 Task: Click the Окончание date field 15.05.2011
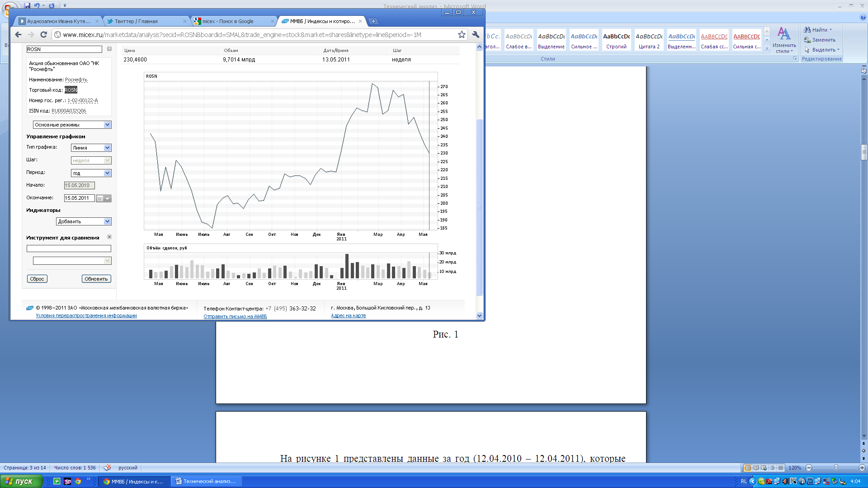79,198
